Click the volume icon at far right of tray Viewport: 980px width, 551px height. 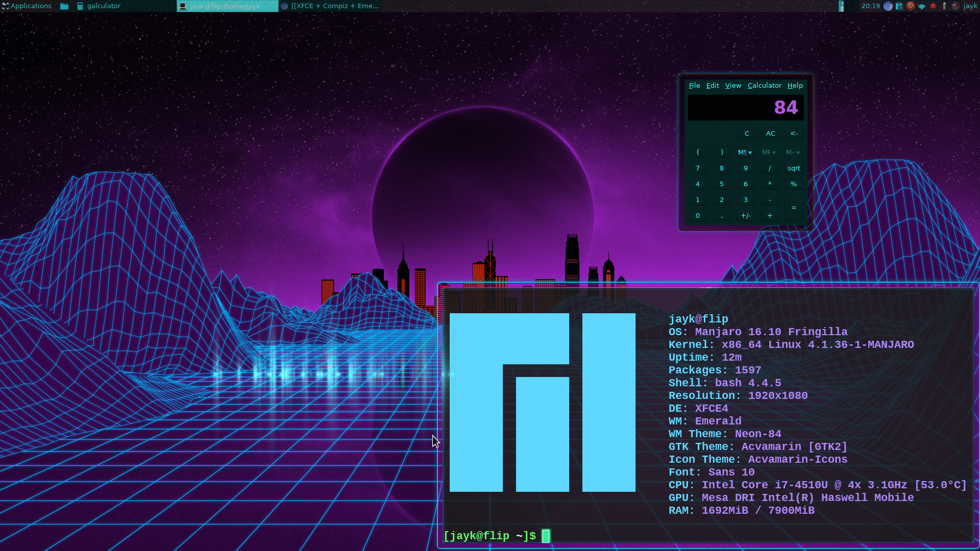tap(955, 7)
